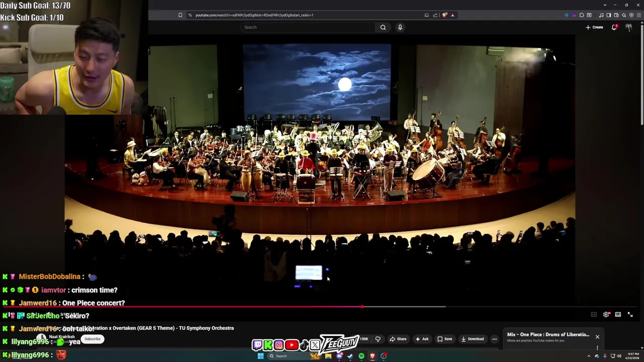
Task: Click the Mix - One Piece playlist title
Action: (x=548, y=334)
